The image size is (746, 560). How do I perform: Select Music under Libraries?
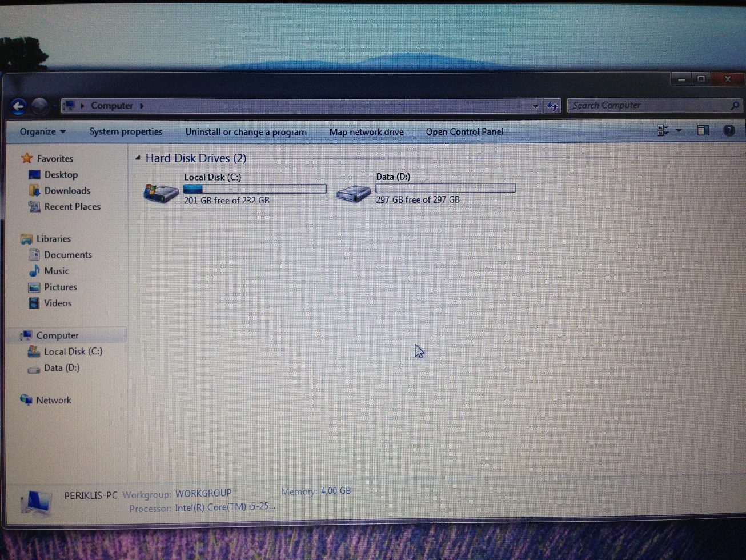(x=57, y=271)
